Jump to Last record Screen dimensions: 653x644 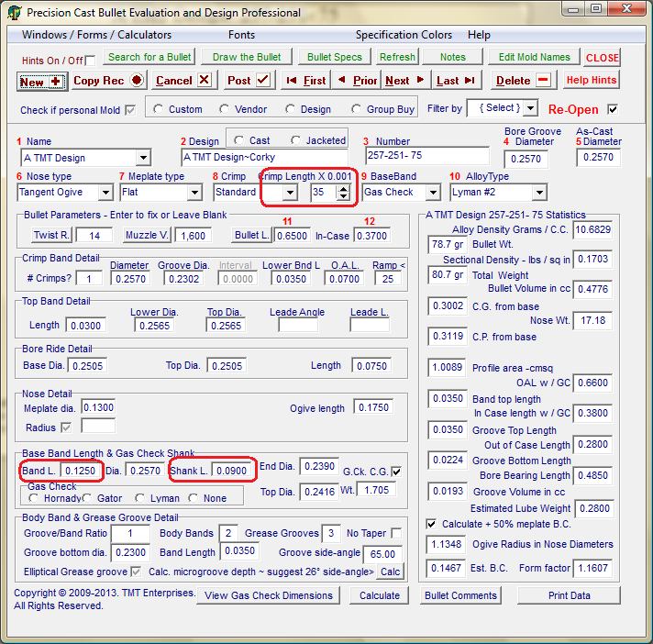456,81
